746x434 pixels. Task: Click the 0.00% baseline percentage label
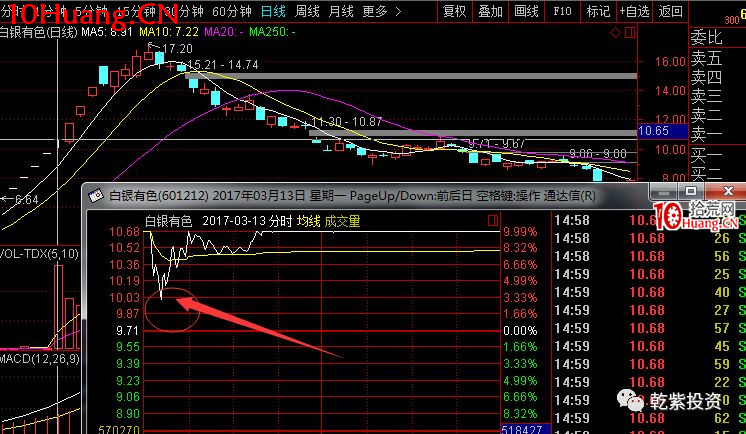tap(520, 330)
